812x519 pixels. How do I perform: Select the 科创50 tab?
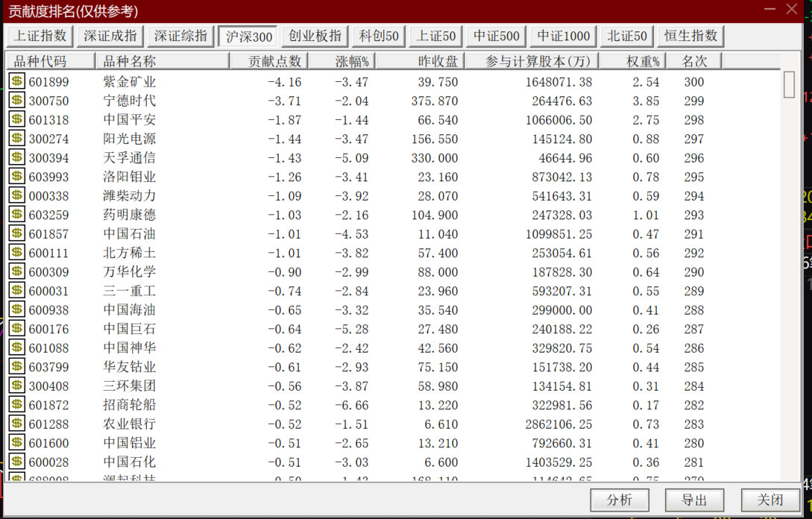click(x=379, y=36)
